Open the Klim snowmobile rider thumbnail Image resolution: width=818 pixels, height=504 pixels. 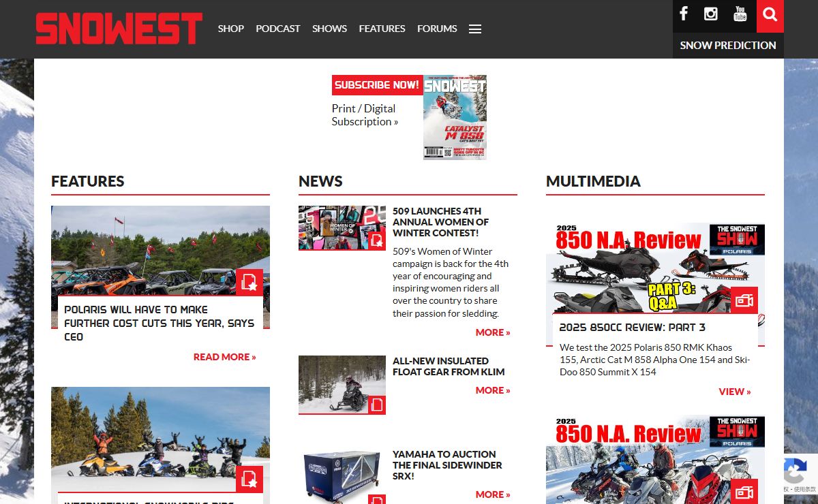[x=342, y=385]
